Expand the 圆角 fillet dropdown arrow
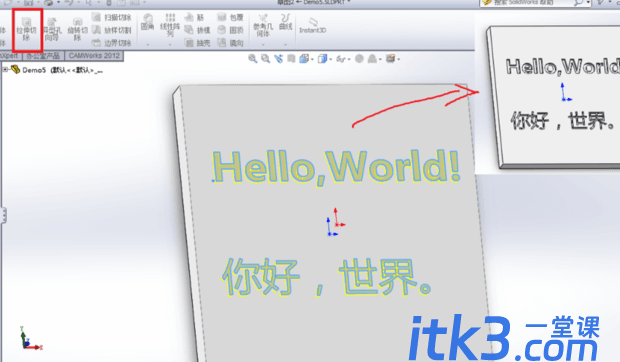 click(x=148, y=45)
